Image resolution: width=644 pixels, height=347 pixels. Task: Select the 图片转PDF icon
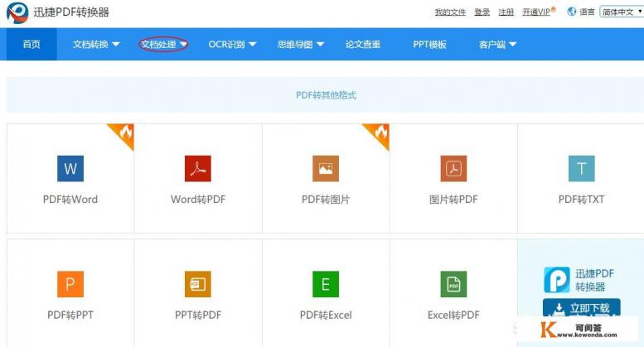coord(453,169)
